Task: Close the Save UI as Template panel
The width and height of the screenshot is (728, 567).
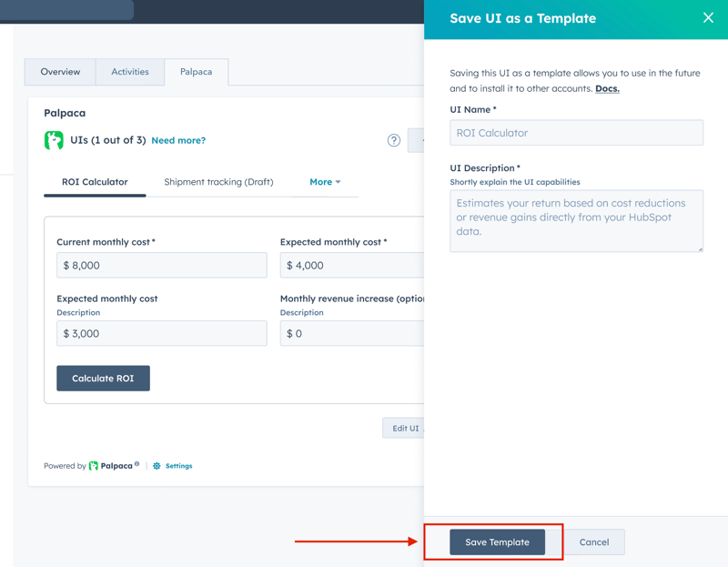Action: [x=708, y=18]
